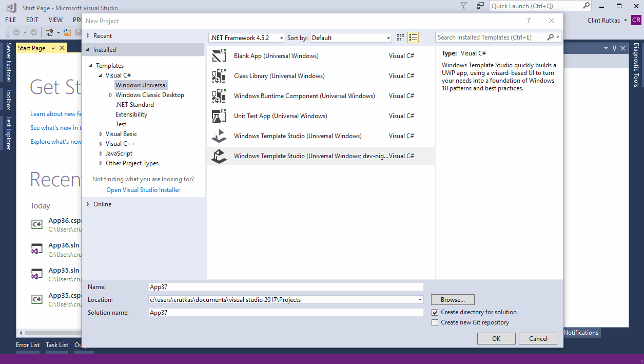
Task: Click the New Project dialog help question mark
Action: click(529, 21)
